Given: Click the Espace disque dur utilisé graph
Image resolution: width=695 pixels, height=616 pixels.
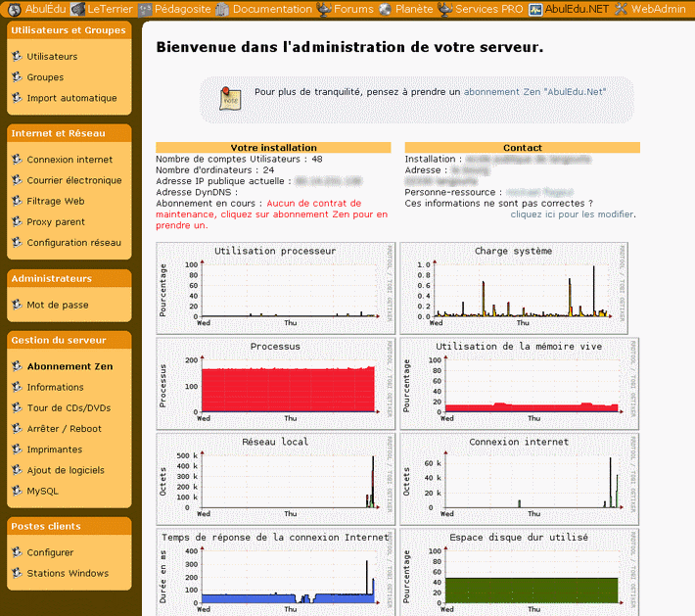Looking at the screenshot, I should (519, 572).
